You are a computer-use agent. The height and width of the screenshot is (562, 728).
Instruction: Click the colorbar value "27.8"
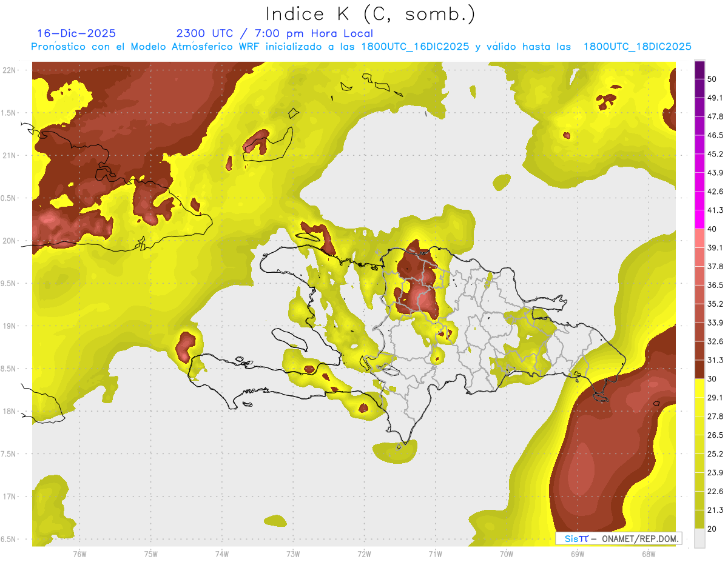click(x=715, y=416)
